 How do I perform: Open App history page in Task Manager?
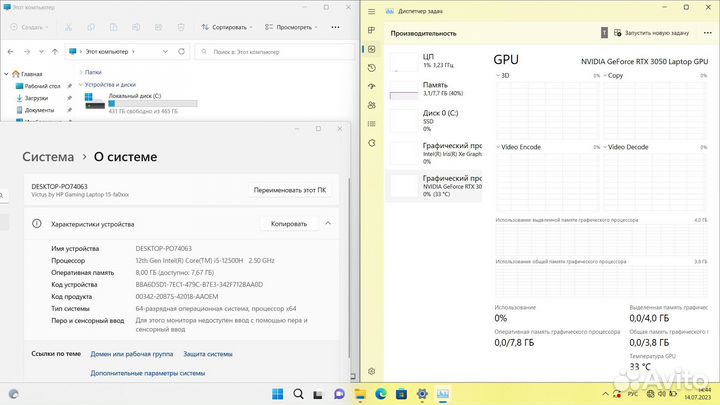click(x=371, y=68)
